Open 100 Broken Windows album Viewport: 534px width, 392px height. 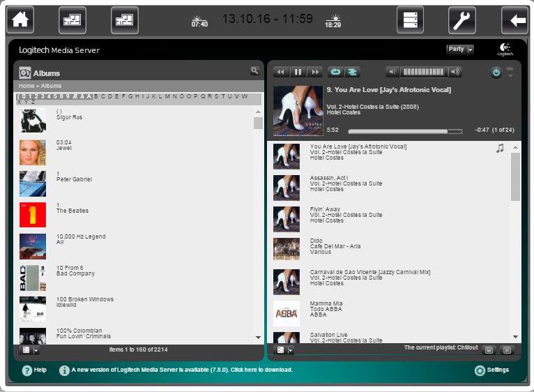tap(85, 299)
